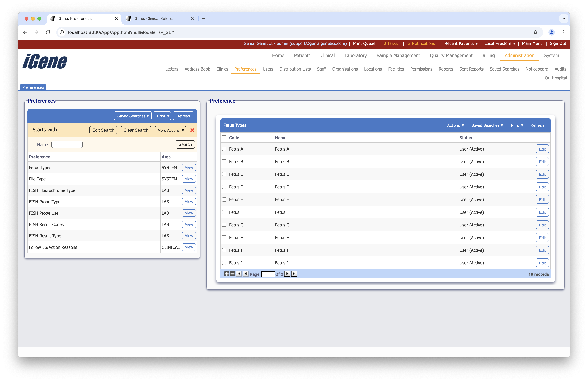The height and width of the screenshot is (381, 588).
Task: Open the iGene: Clinical Referral tab
Action: click(x=154, y=19)
